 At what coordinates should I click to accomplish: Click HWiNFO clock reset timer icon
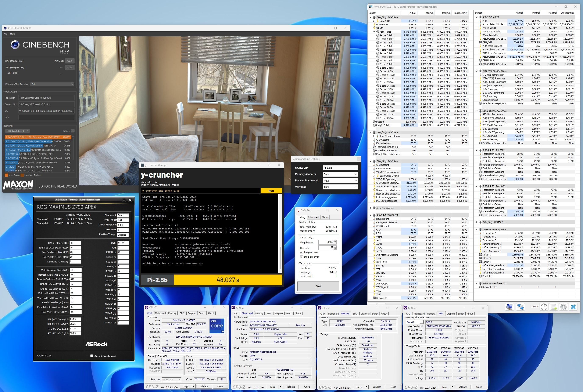coord(544,307)
